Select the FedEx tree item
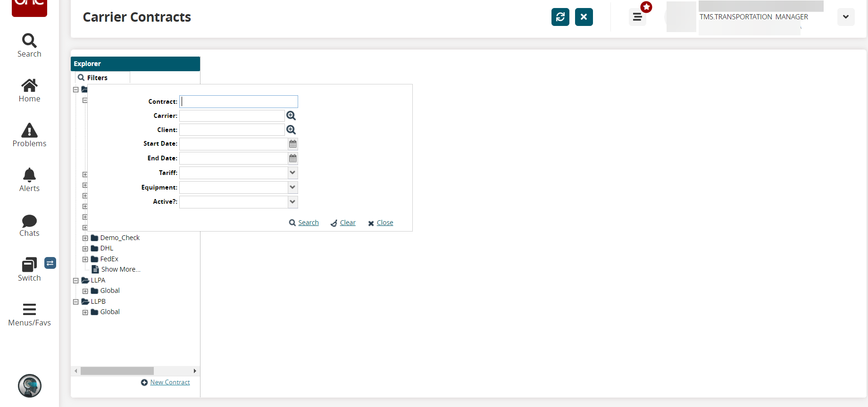Viewport: 868px width, 407px height. pyautogui.click(x=109, y=259)
